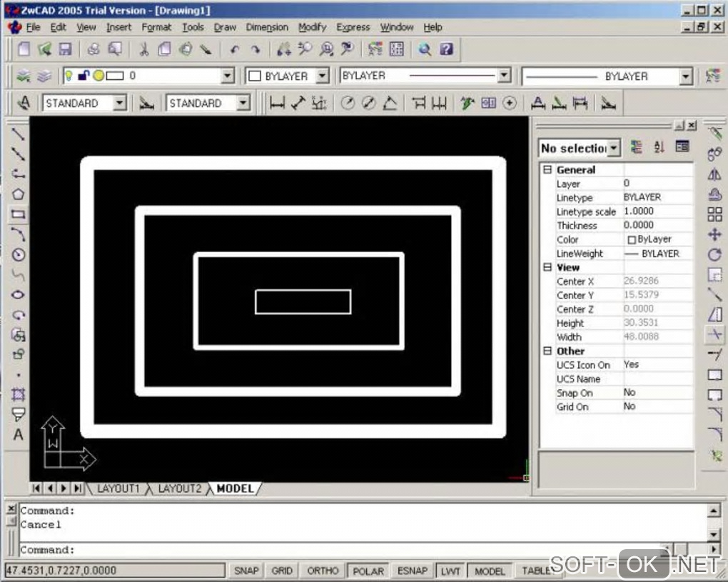Switch to the LAYOUT1 tab
Screen dimensions: 728x582
click(x=118, y=488)
